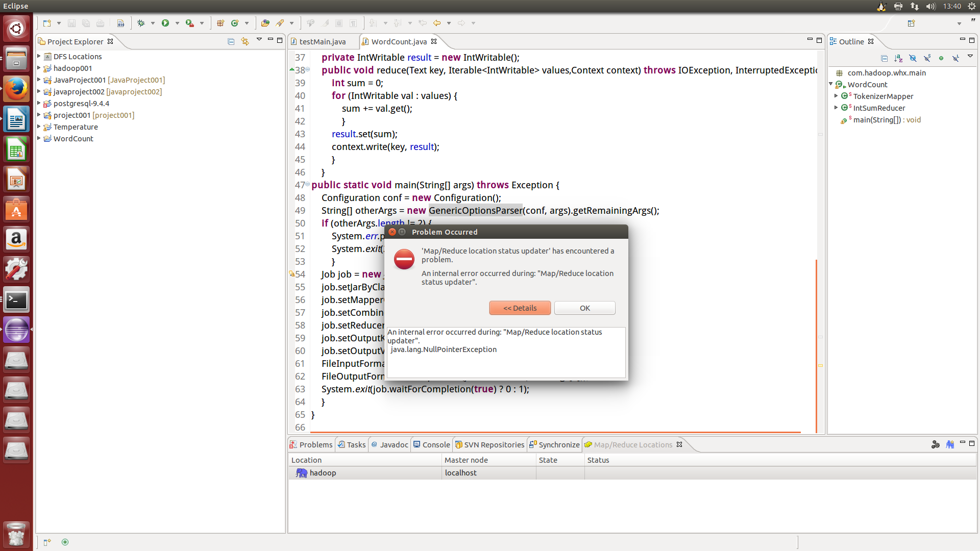This screenshot has width=980, height=551.
Task: Click the yellow Back navigation arrow
Action: [437, 23]
